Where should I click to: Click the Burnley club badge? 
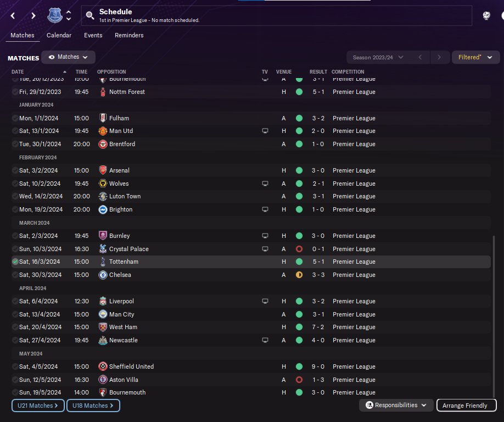pos(103,236)
